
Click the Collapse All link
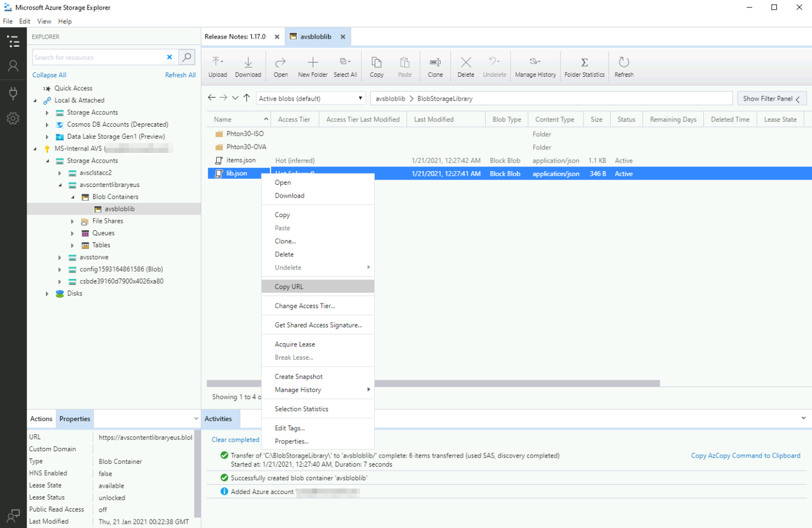(x=49, y=75)
